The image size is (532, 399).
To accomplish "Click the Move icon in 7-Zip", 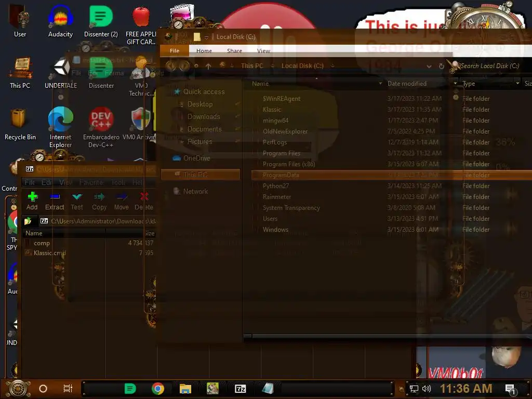I will point(122,196).
